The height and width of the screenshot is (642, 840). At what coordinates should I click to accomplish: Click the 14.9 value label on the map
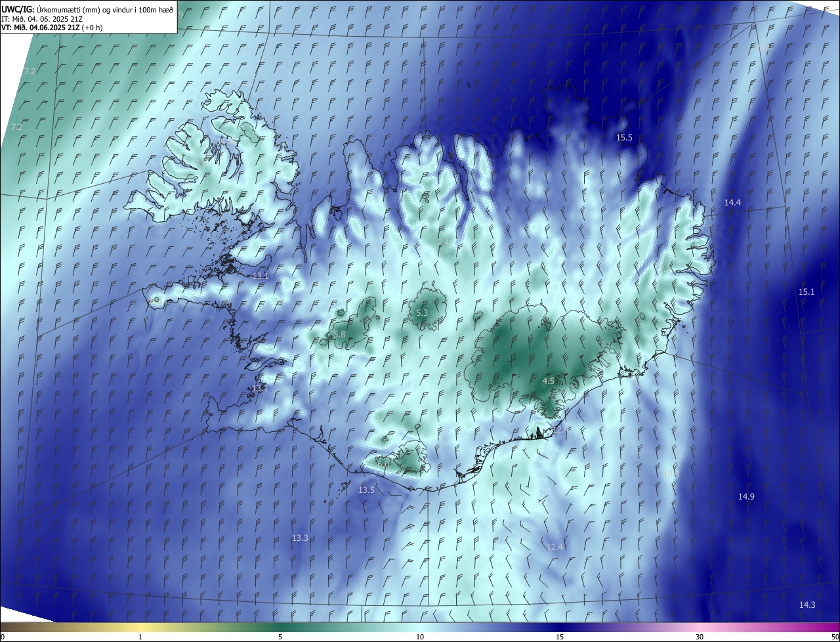pos(746,497)
